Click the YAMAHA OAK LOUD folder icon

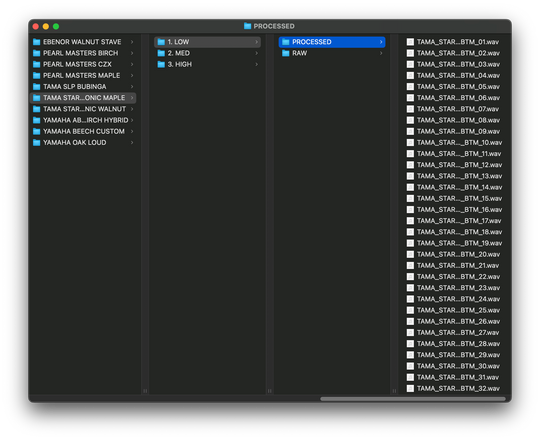click(37, 143)
